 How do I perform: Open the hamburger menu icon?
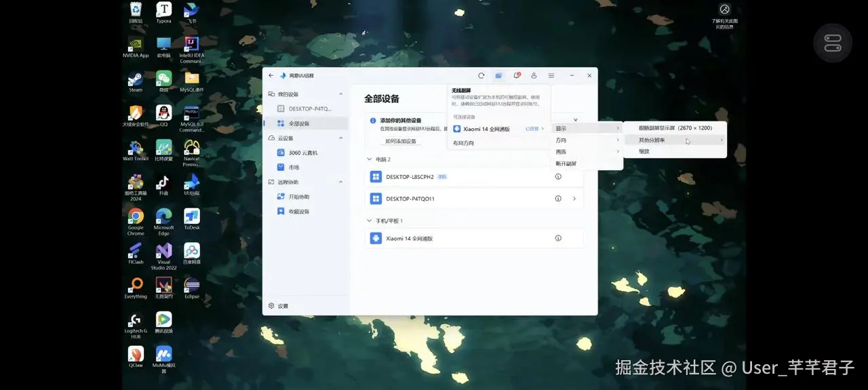pos(552,76)
